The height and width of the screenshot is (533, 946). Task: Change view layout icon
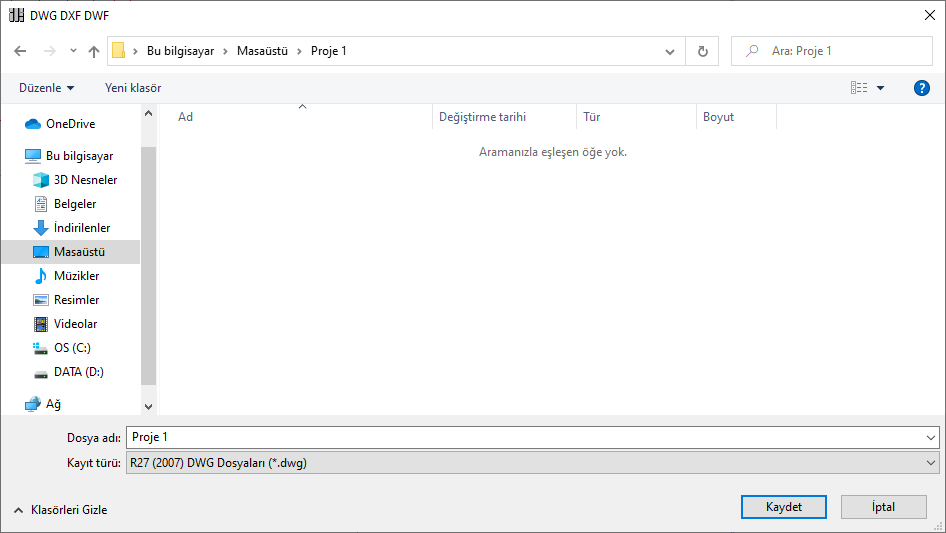point(859,88)
